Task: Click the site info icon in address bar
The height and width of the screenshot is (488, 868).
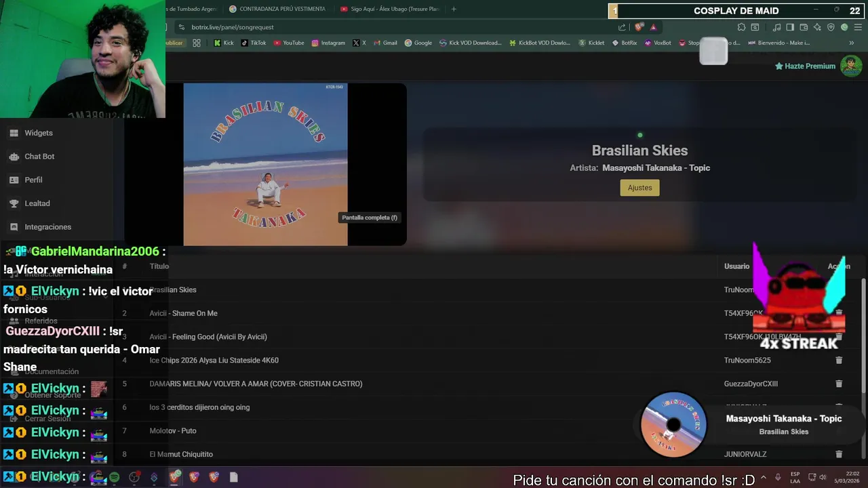Action: [x=181, y=27]
